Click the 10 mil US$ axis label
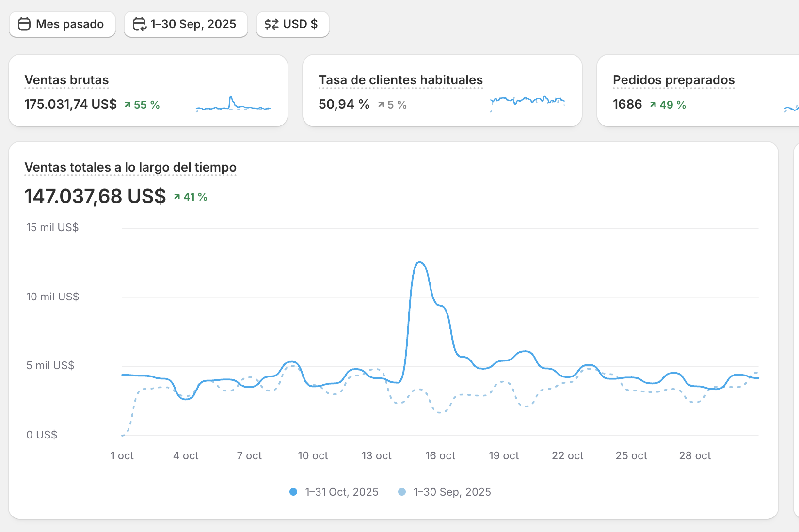The width and height of the screenshot is (799, 532). [52, 297]
